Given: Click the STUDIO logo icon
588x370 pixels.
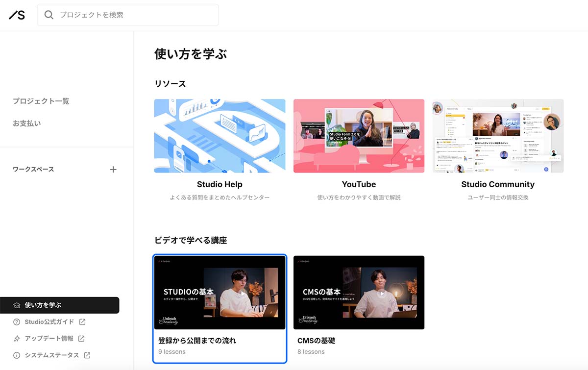Looking at the screenshot, I should 17,15.
